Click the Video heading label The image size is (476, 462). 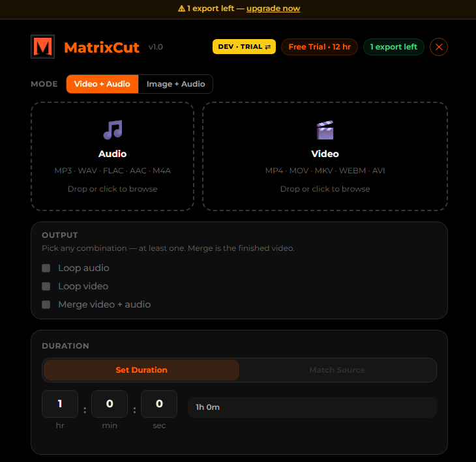[325, 154]
